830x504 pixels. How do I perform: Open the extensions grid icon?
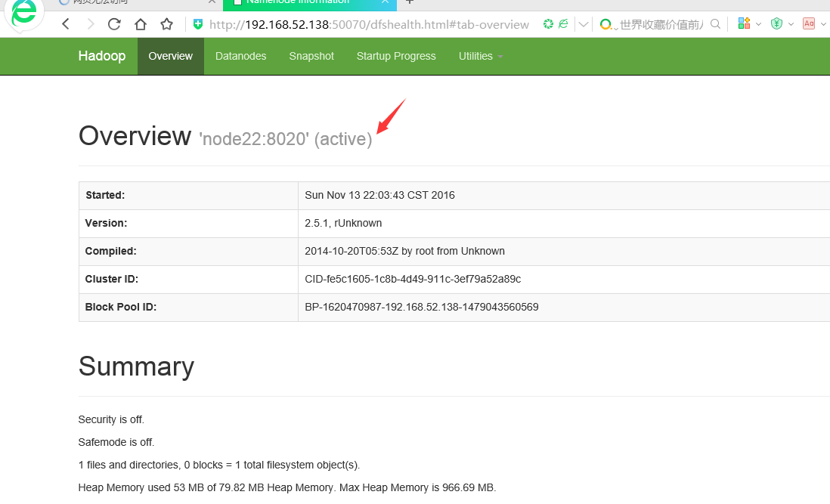[x=745, y=23]
